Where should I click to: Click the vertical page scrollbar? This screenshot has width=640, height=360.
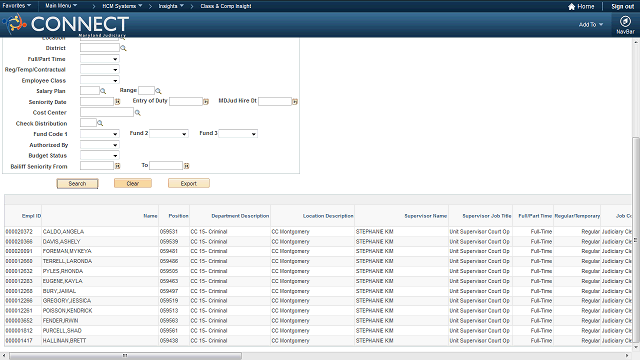point(636,241)
